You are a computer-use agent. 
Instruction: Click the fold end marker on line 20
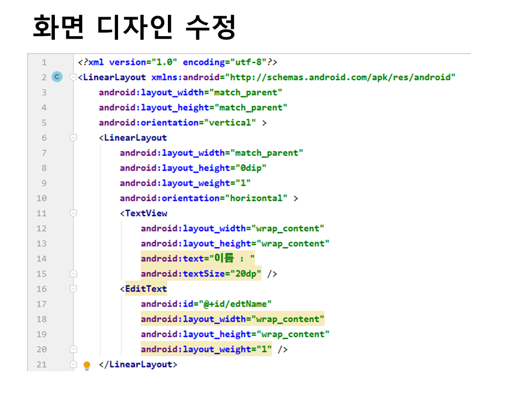click(73, 349)
